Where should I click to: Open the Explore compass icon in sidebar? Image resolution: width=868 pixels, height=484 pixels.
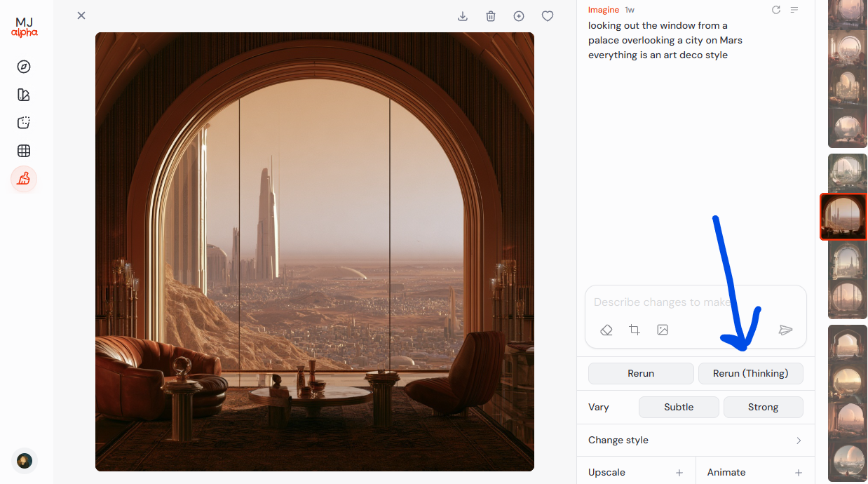click(x=24, y=67)
